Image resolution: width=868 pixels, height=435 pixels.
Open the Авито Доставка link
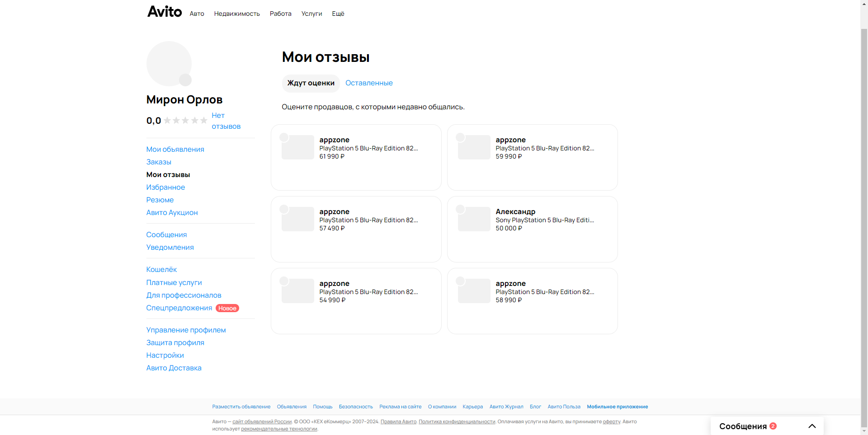174,368
